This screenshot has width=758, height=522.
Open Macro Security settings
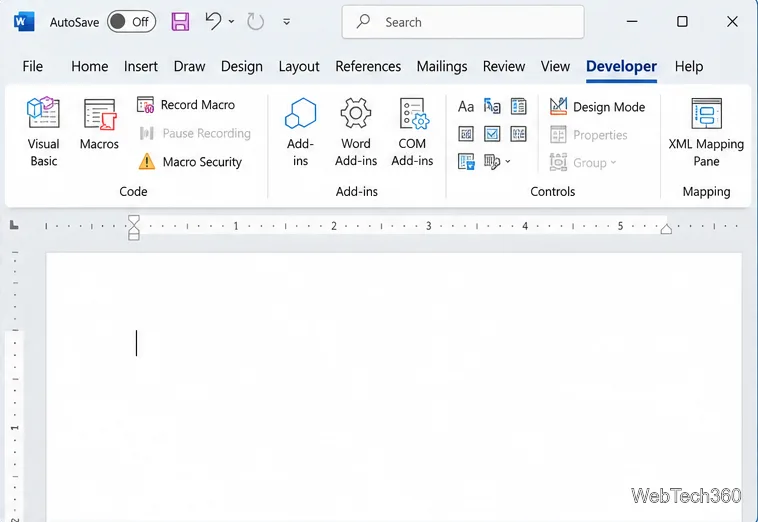(x=190, y=161)
